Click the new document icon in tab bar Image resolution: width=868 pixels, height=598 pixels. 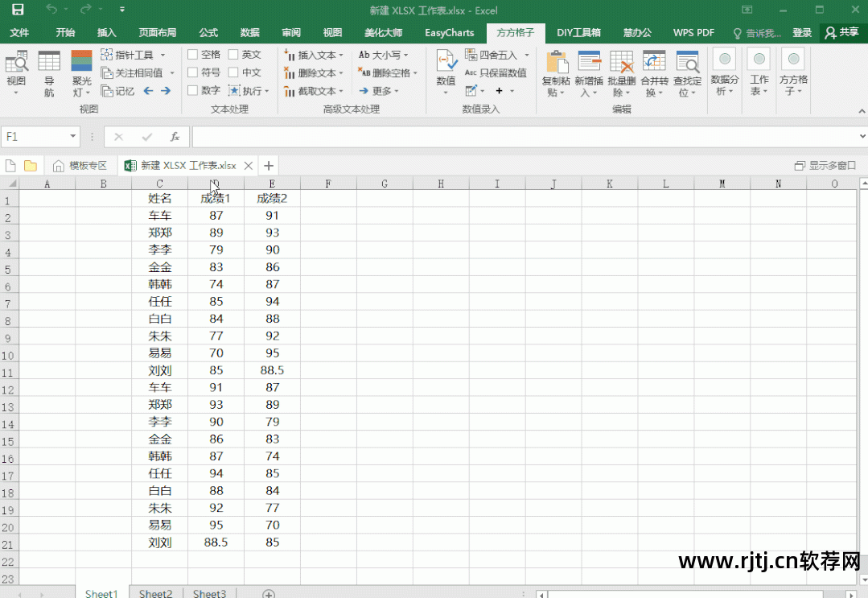(10, 166)
